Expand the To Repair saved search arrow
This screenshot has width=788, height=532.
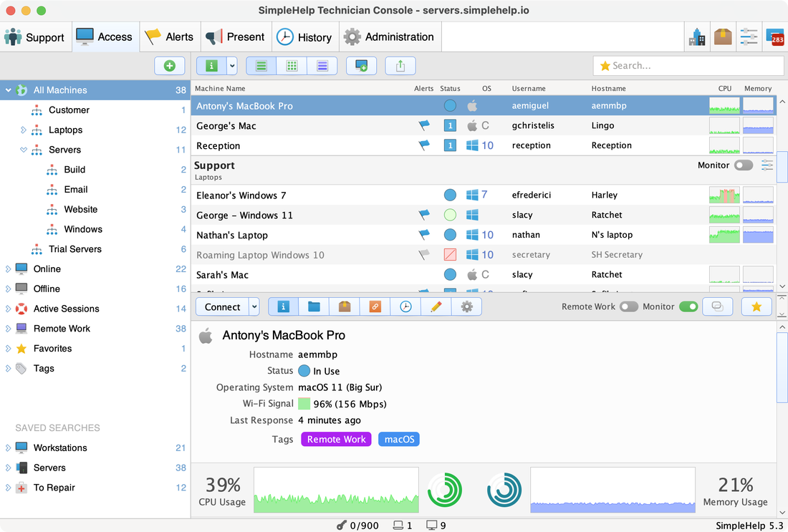click(x=8, y=488)
